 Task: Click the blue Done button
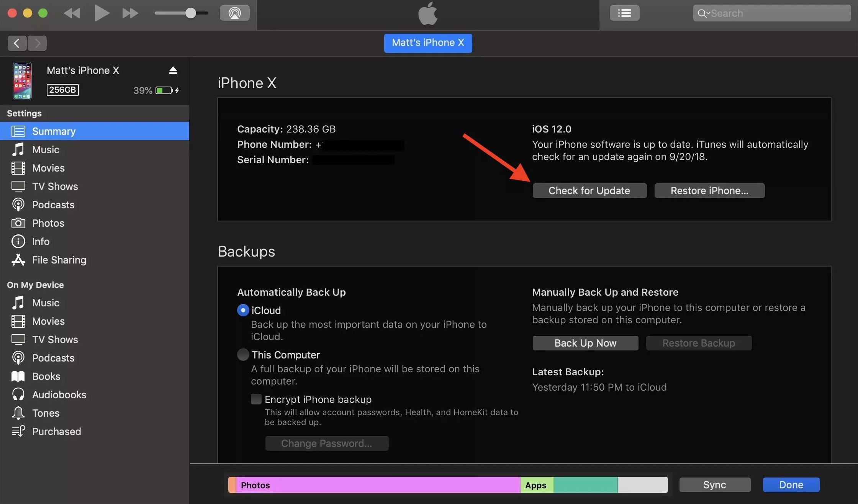click(x=791, y=485)
